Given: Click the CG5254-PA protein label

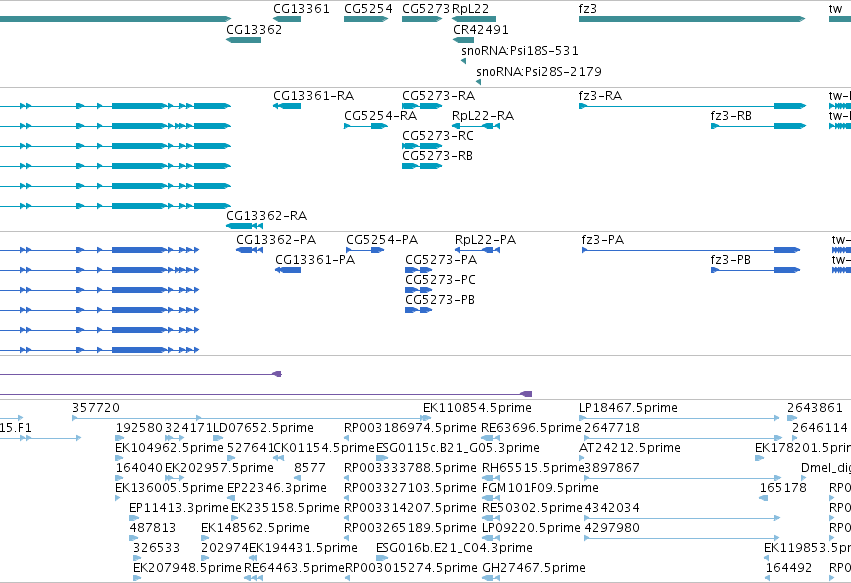Looking at the screenshot, I should pyautogui.click(x=382, y=239).
